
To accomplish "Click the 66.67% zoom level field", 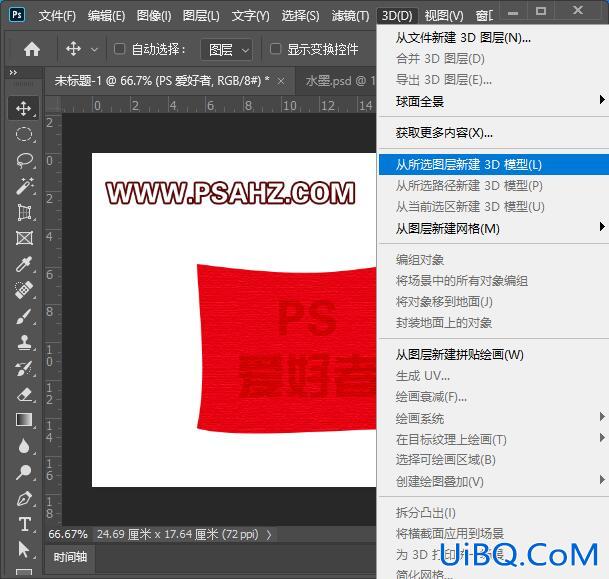I will pyautogui.click(x=68, y=534).
